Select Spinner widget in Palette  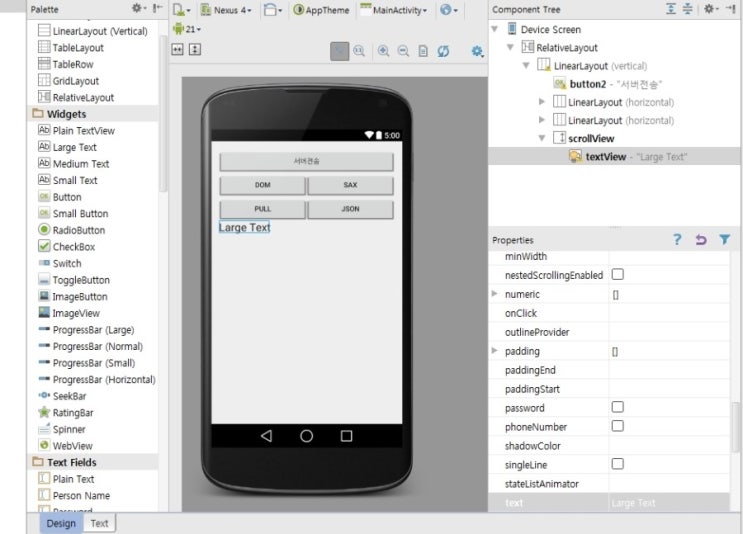click(x=62, y=429)
